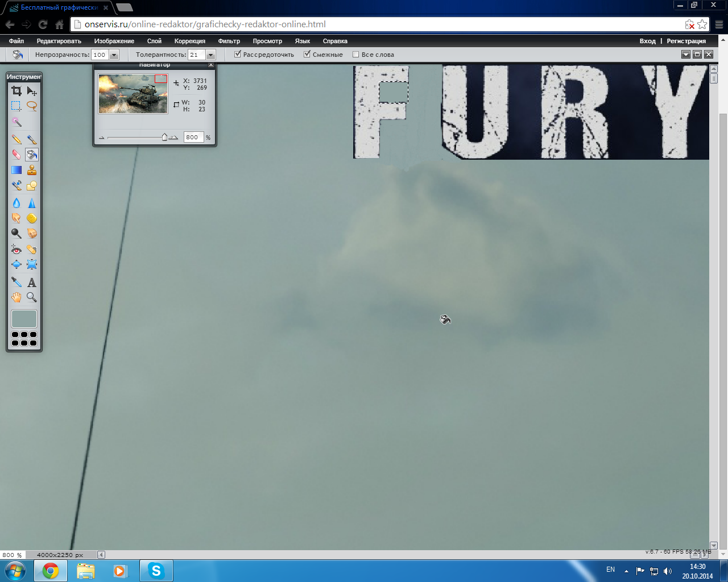The image size is (728, 582).
Task: Click the canvas vertical scroll-down arrow
Action: (713, 546)
